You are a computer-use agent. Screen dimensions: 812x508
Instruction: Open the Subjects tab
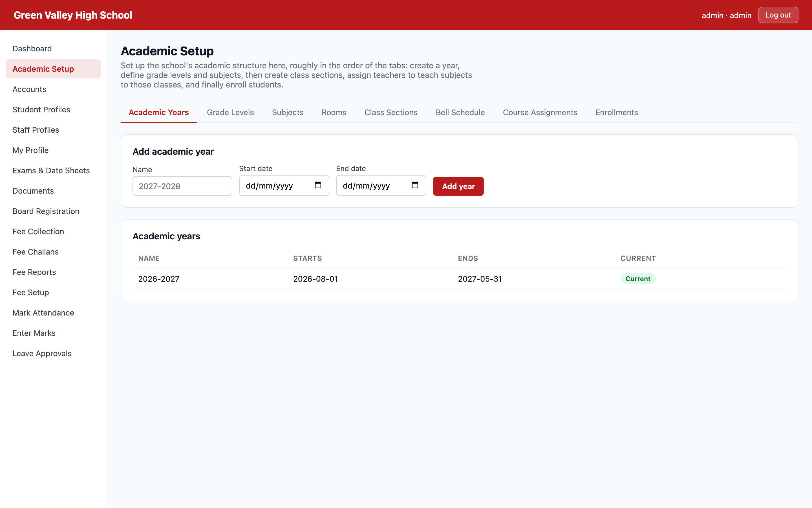(x=288, y=113)
